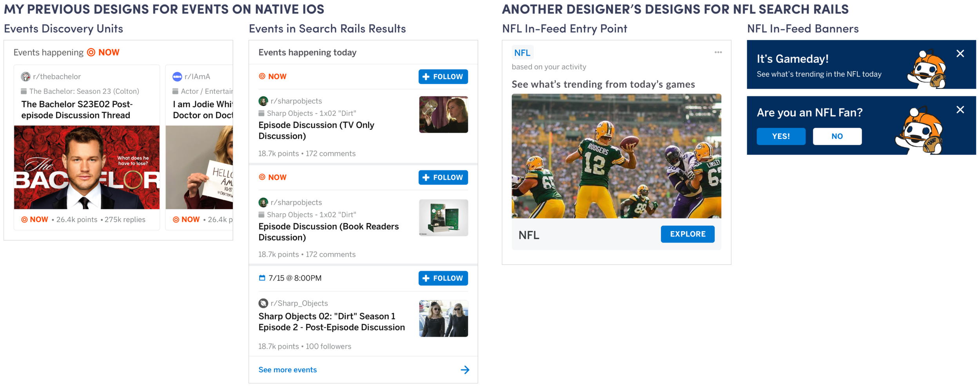Answer NO to Are you an NFL Fan
This screenshot has height=387, width=980.
[x=837, y=136]
